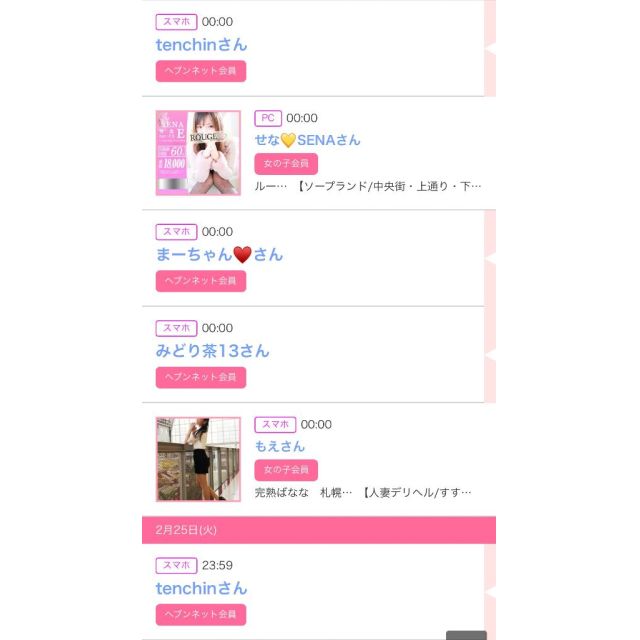This screenshot has height=640, width=640.
Task: Click the せな SENAさん name link
Action: [307, 140]
